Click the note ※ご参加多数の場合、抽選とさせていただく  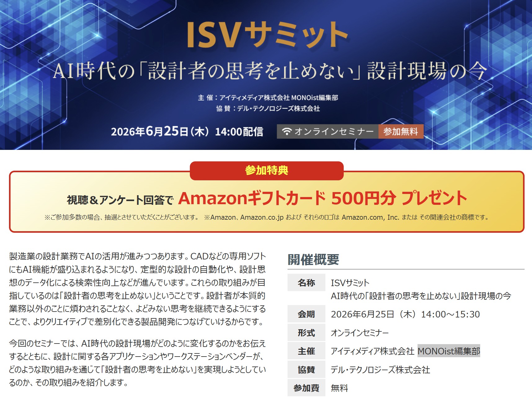pyautogui.click(x=122, y=217)
